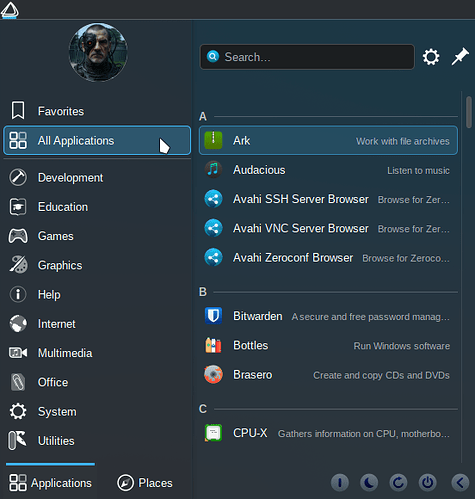Click the Multimedia camera icon
The image size is (475, 499).
(18, 353)
